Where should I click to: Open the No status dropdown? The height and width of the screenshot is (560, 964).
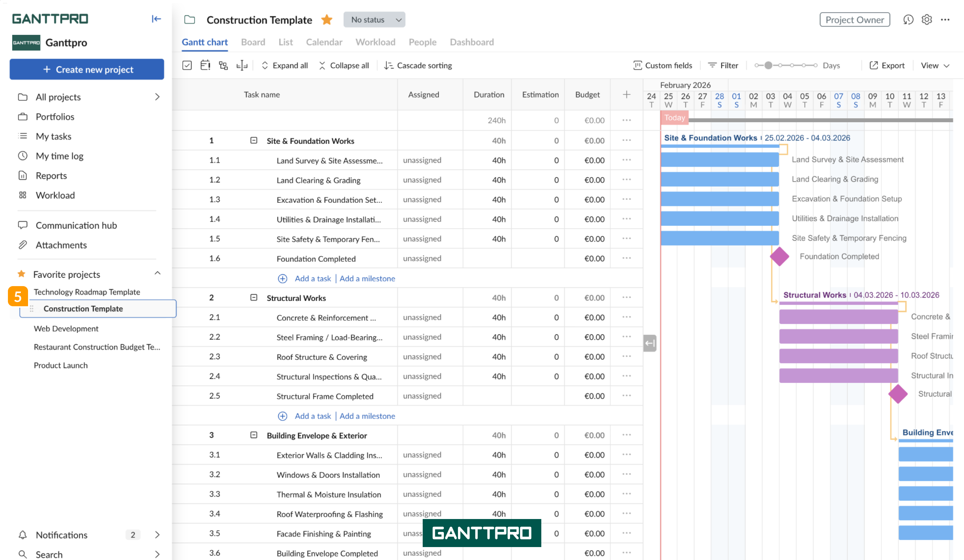(374, 19)
